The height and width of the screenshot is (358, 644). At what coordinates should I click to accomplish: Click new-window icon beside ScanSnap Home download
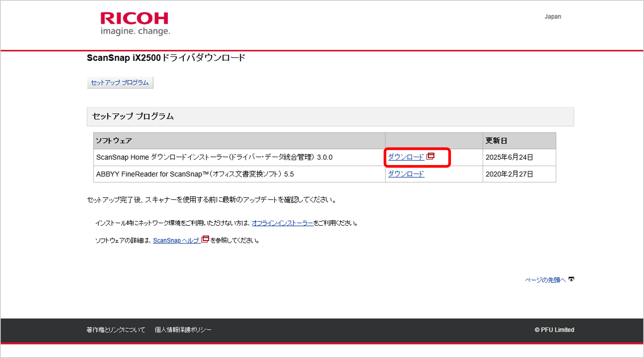(430, 156)
